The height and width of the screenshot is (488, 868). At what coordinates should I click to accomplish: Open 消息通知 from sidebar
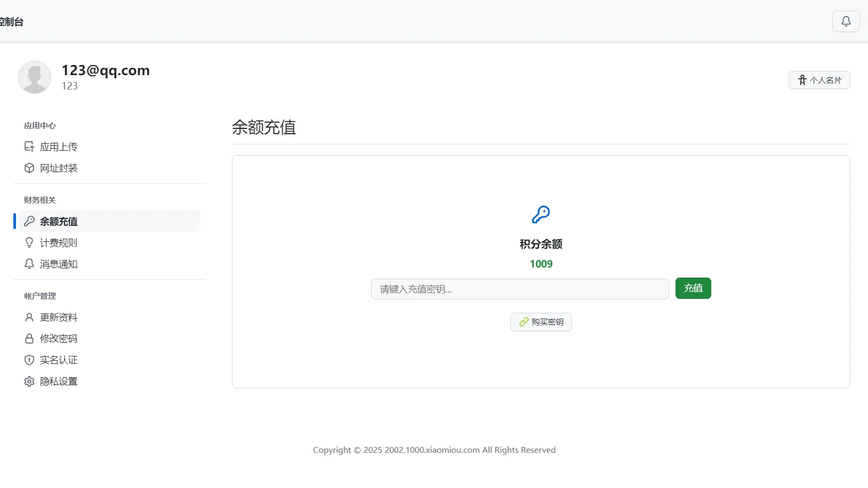(59, 264)
